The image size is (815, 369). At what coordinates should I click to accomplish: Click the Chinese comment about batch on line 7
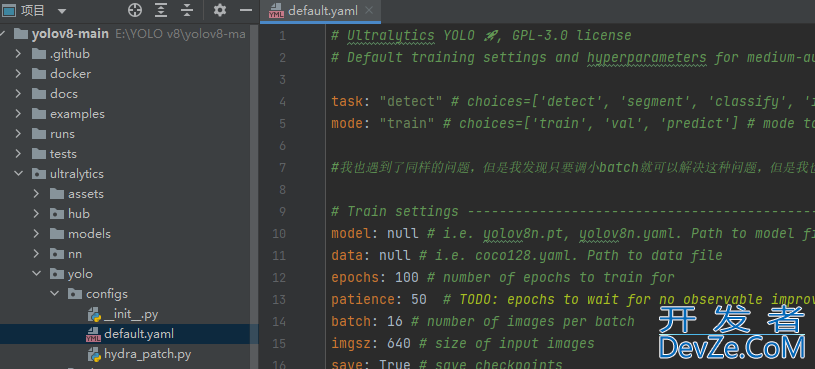pyautogui.click(x=573, y=167)
